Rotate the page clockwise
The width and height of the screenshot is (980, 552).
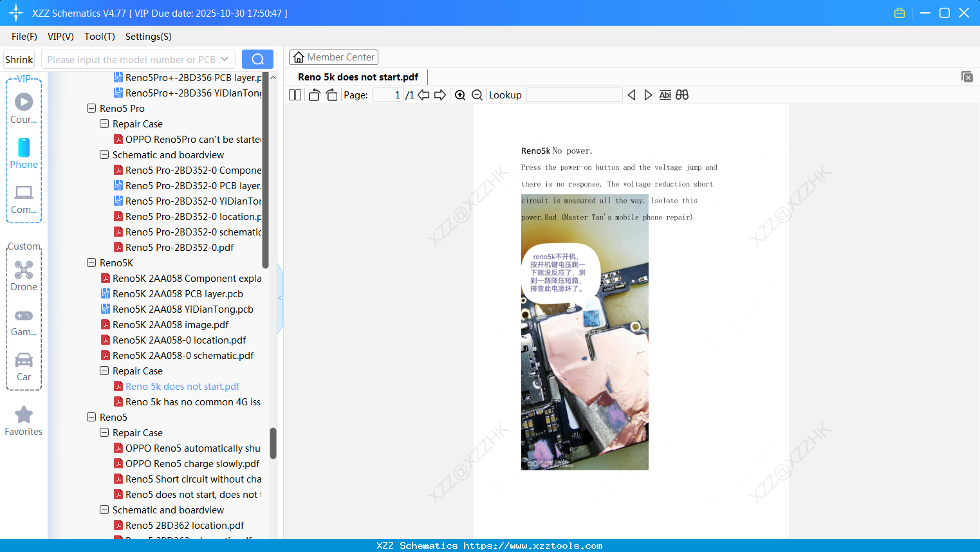(x=332, y=95)
